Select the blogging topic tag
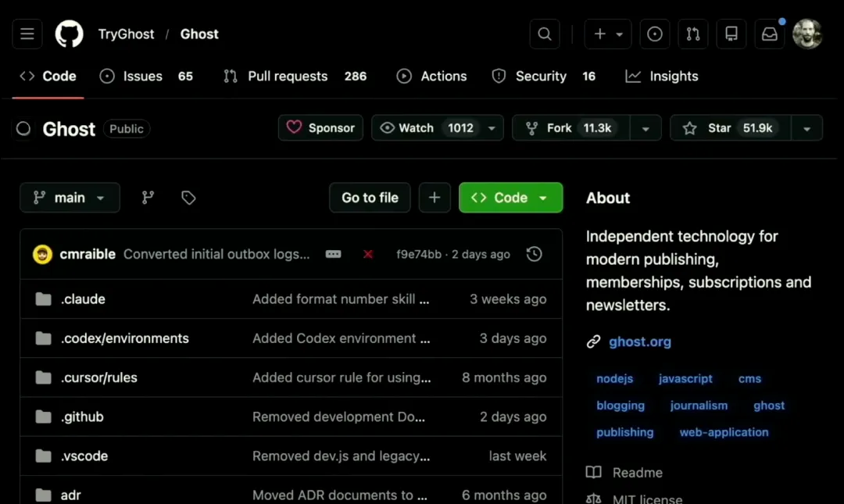844x504 pixels. 620,406
